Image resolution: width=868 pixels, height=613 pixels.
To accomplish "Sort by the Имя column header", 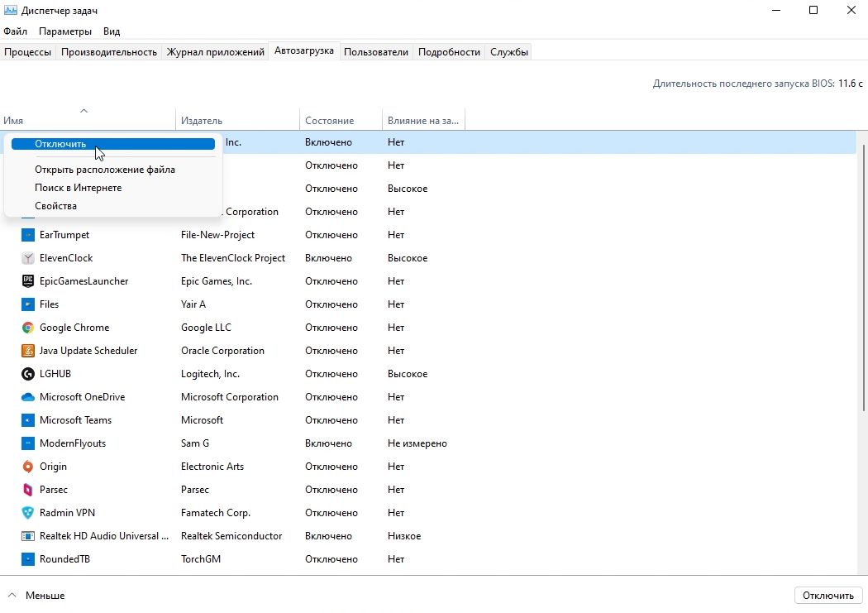I will [88, 120].
